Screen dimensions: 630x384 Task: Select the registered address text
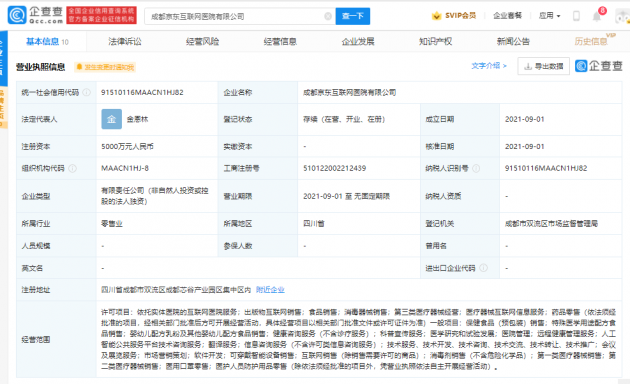(176, 290)
